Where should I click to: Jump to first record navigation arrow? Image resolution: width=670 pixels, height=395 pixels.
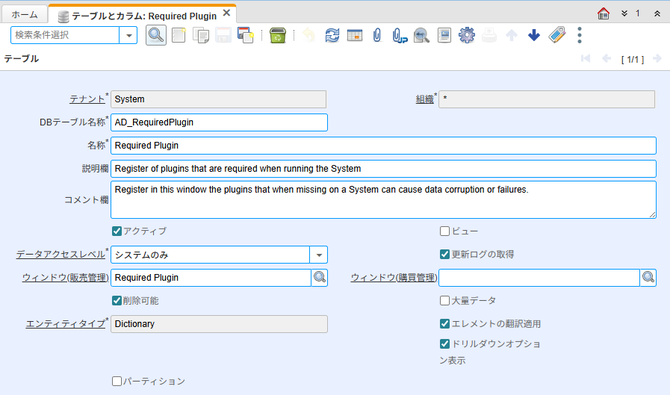click(x=585, y=59)
